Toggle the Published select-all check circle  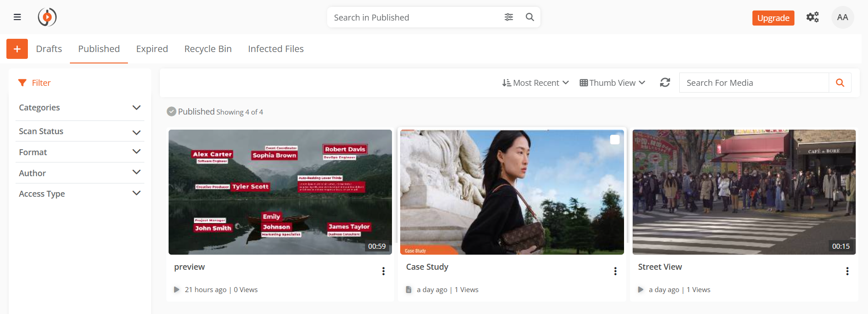172,112
